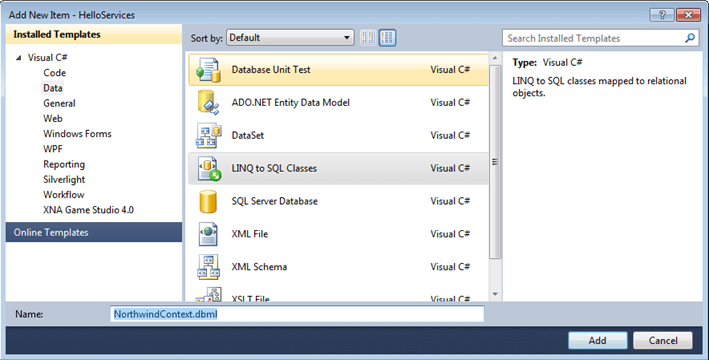This screenshot has height=360, width=709.
Task: Select the ADO.NET Entity Data Model icon
Action: 208,103
